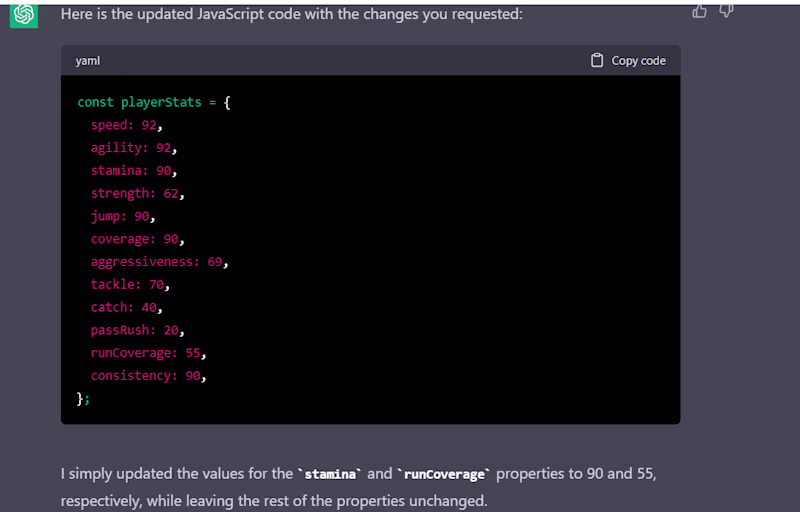Click on the tackle: 70 line
The image size is (800, 512).
tap(130, 285)
